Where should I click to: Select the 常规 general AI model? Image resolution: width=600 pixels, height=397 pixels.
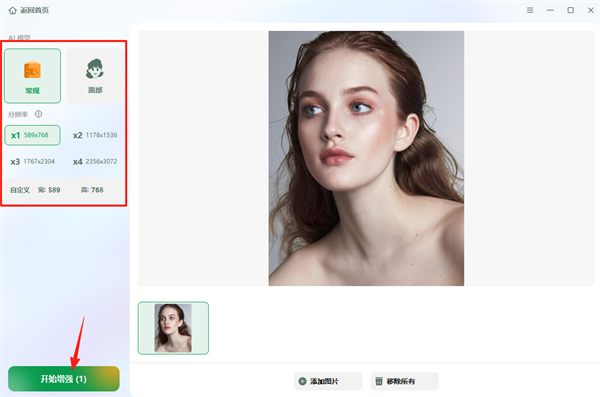[x=33, y=76]
